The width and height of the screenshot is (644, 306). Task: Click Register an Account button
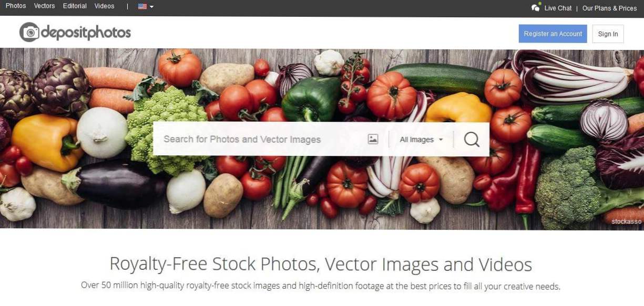tap(553, 34)
